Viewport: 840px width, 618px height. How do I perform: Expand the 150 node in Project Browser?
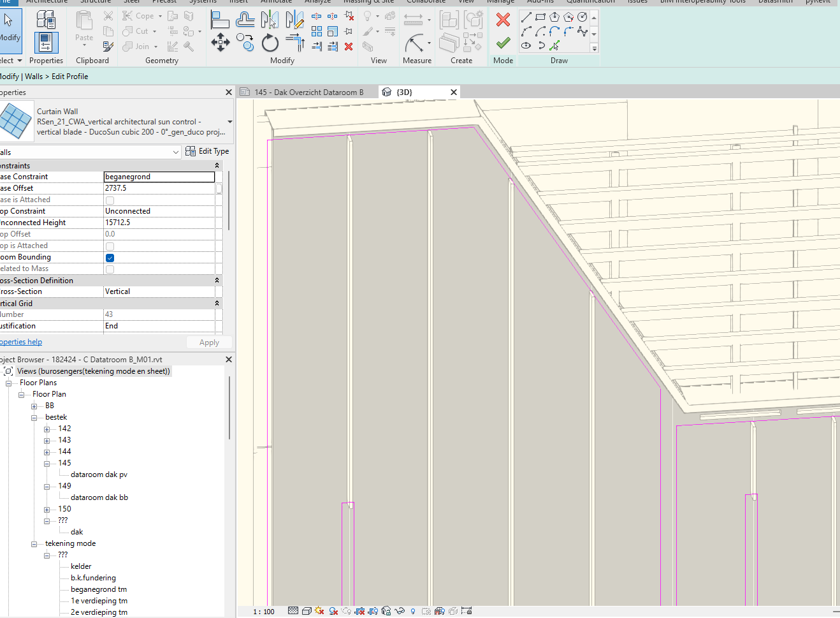pos(46,508)
